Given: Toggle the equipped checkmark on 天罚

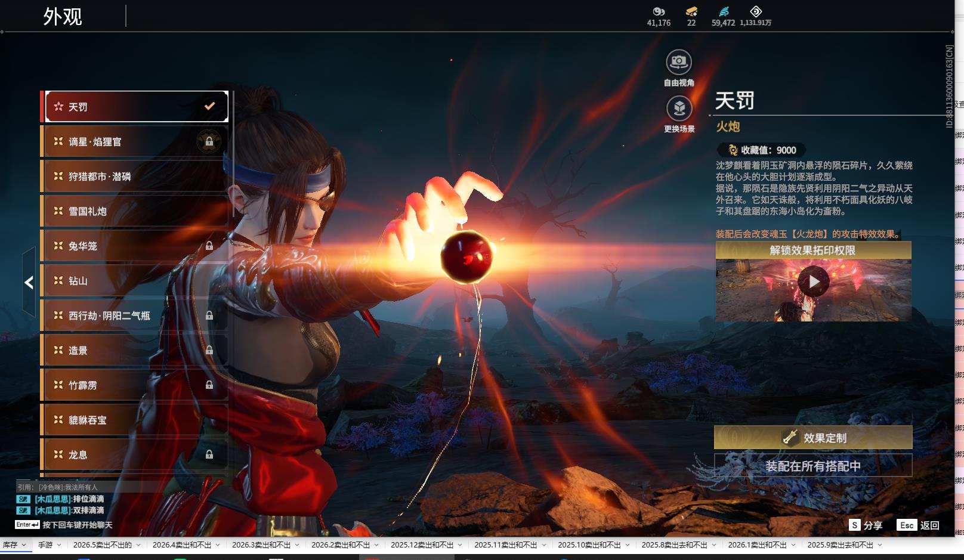Looking at the screenshot, I should 209,106.
